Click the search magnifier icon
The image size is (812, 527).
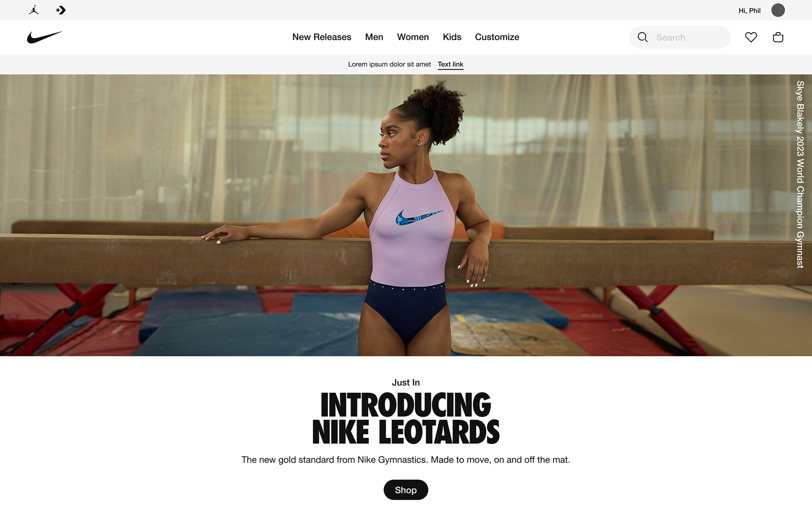642,37
